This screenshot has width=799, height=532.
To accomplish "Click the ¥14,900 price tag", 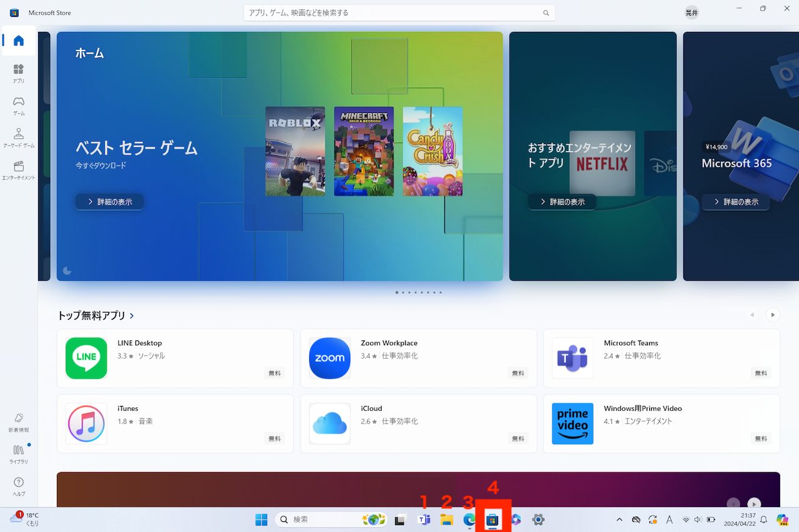I will [x=717, y=147].
